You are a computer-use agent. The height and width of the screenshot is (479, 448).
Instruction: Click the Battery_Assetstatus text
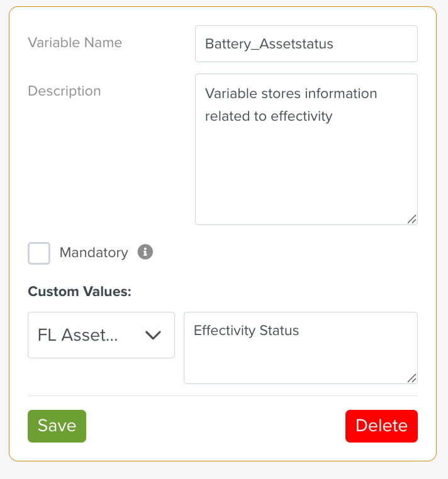point(269,44)
